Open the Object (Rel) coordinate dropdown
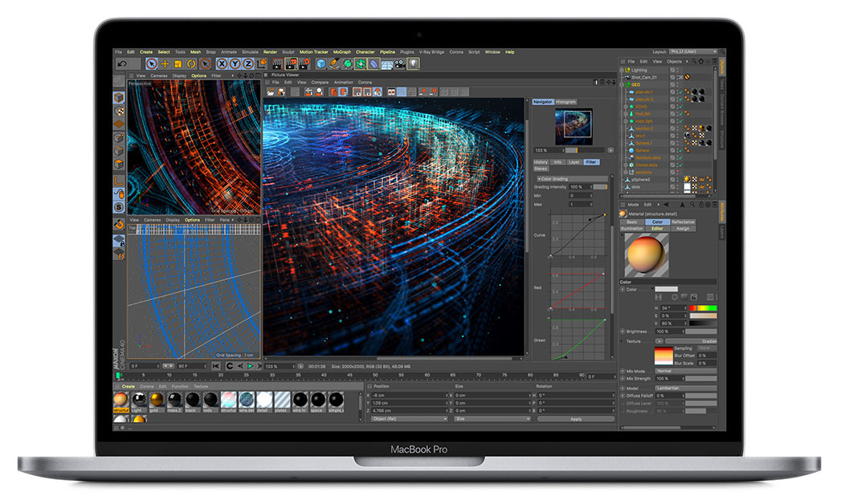Viewport: 841px width, 504px height. click(x=409, y=419)
